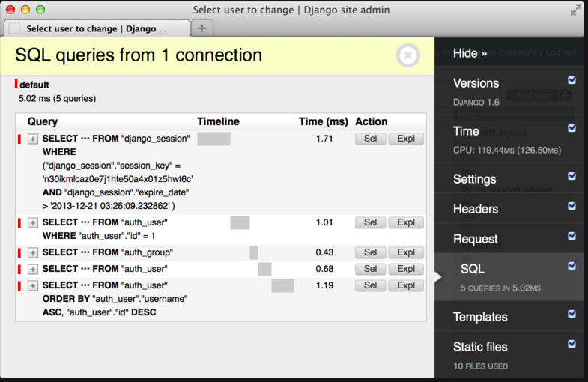Open the Headers panel

[x=476, y=209]
